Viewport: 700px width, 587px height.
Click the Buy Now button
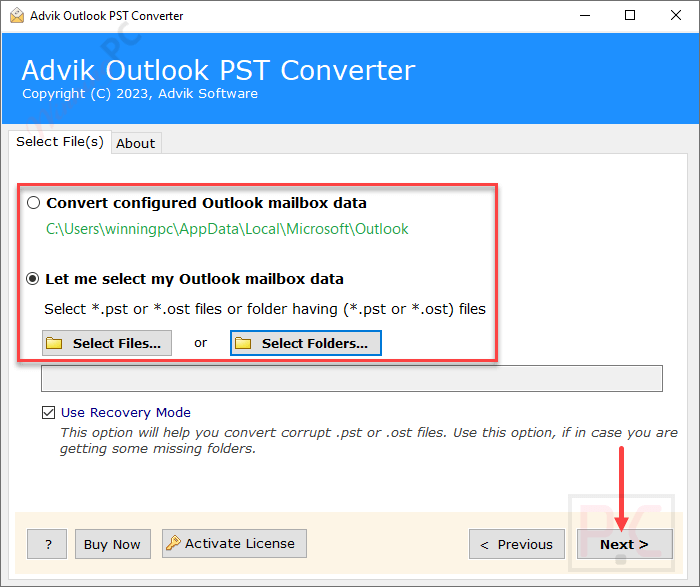click(112, 544)
